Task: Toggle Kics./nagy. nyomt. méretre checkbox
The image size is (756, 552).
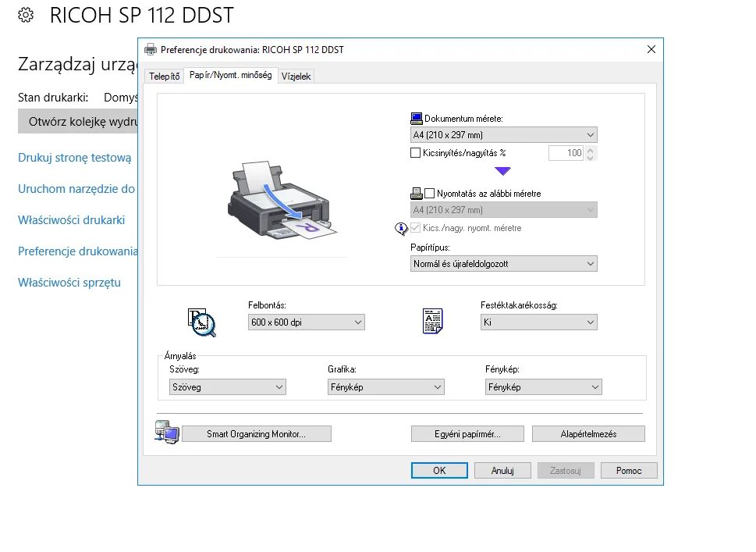Action: [x=415, y=228]
